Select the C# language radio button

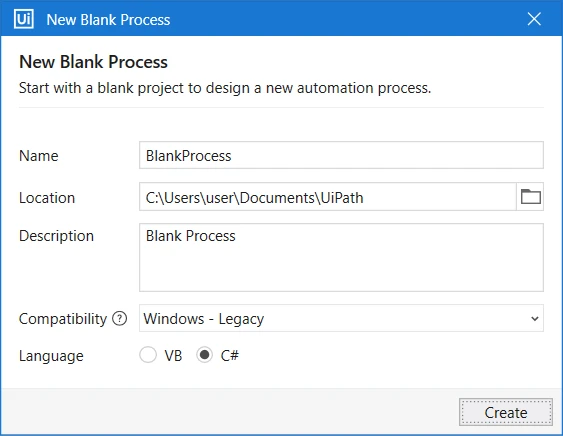tap(204, 355)
